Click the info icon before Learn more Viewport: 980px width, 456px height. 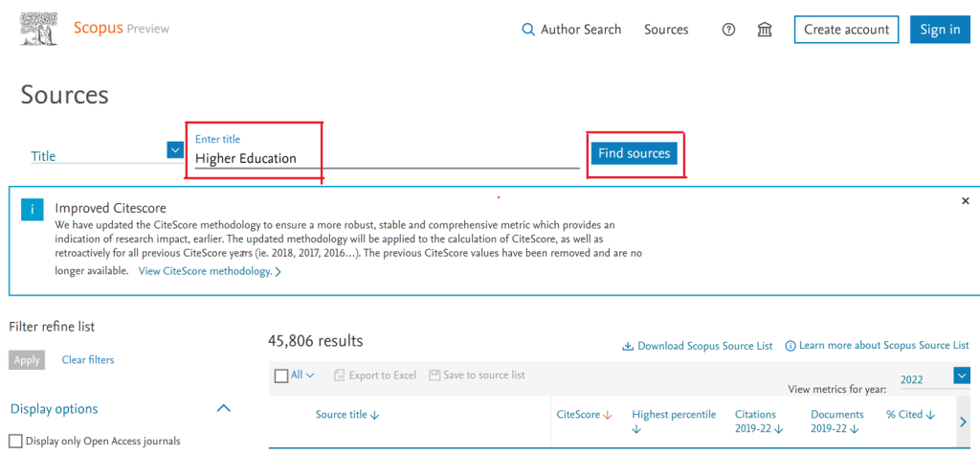click(x=791, y=346)
